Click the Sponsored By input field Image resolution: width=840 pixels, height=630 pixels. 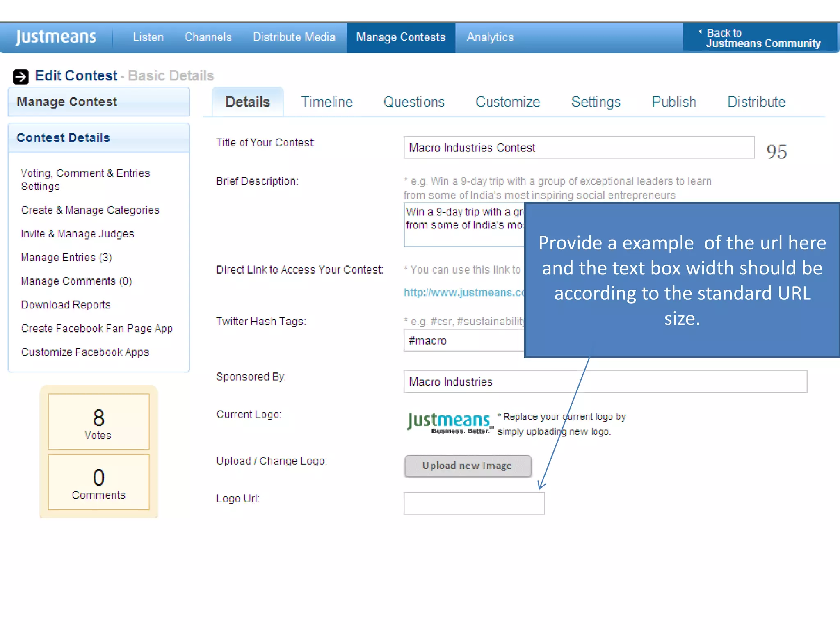tap(605, 381)
